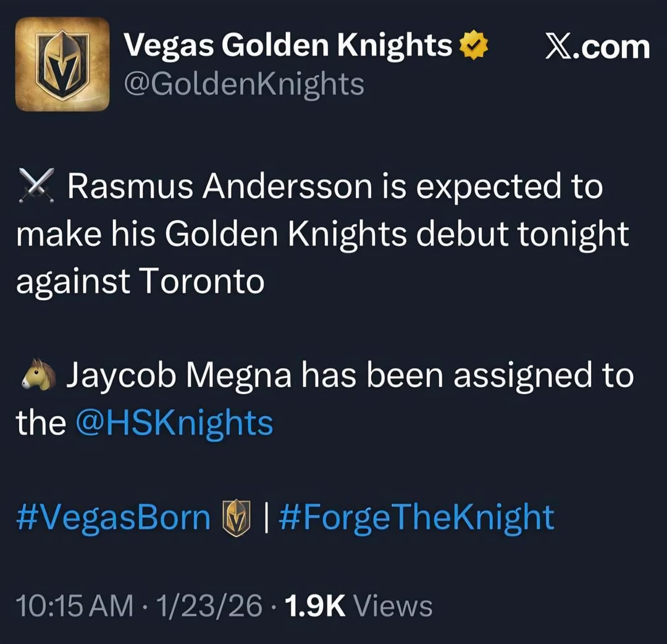This screenshot has height=644, width=667.
Task: Open the Vegas Golden Knights display name
Action: pyautogui.click(x=288, y=46)
